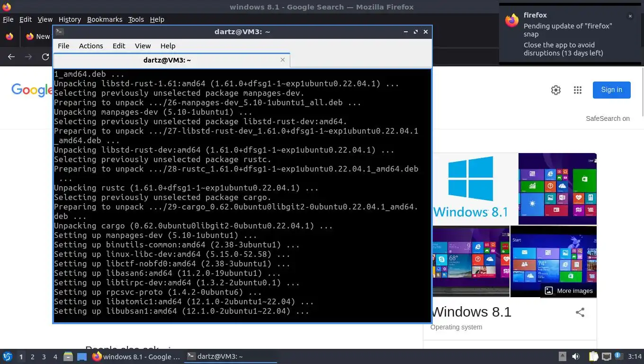Click the Firefox forward arrow button

[28, 57]
